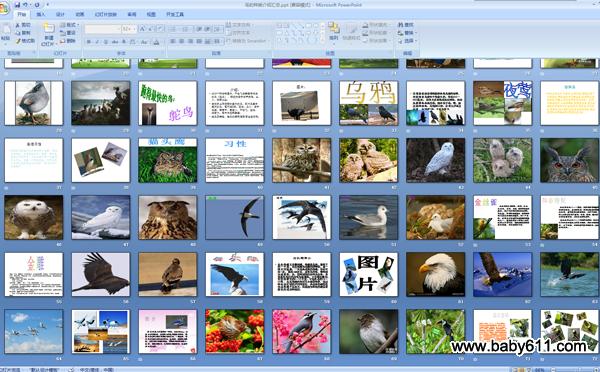Image resolution: width=600 pixels, height=372 pixels.
Task: Expand the slide Layout (版式) dropdown
Action: pyautogui.click(x=69, y=25)
